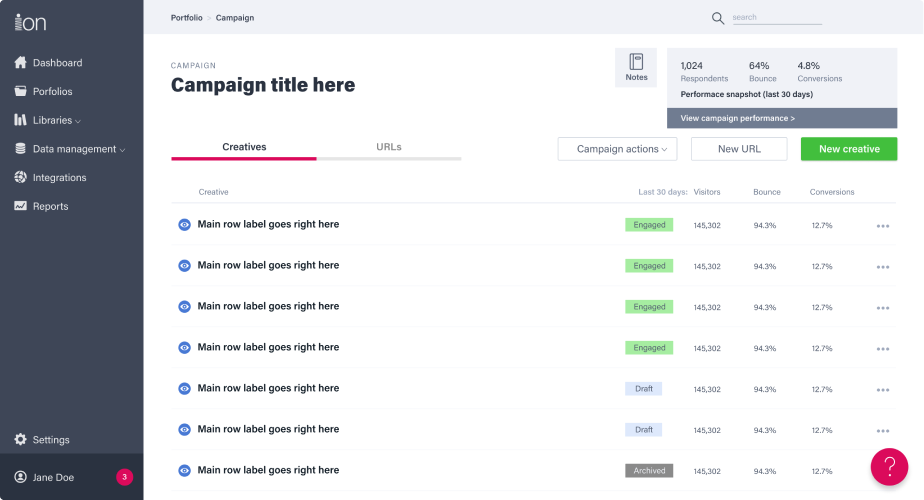Toggle eye icon on the Archived row
924x500 pixels.
coord(184,471)
